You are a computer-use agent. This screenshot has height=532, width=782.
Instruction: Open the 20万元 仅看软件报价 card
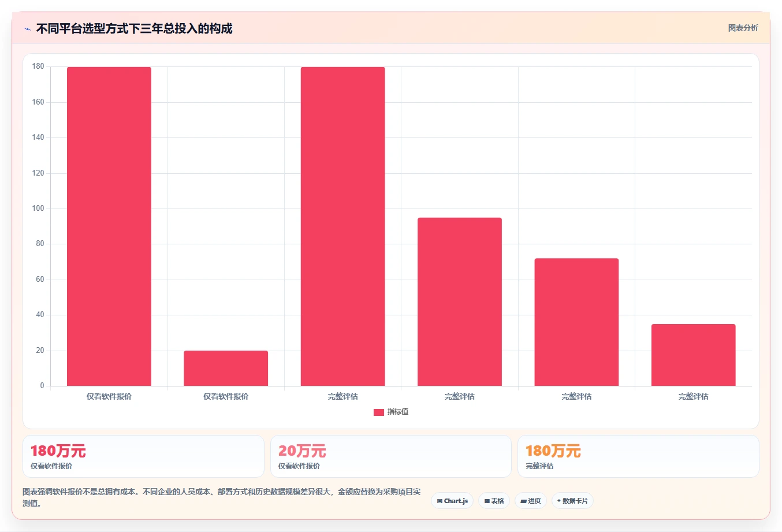coord(391,456)
